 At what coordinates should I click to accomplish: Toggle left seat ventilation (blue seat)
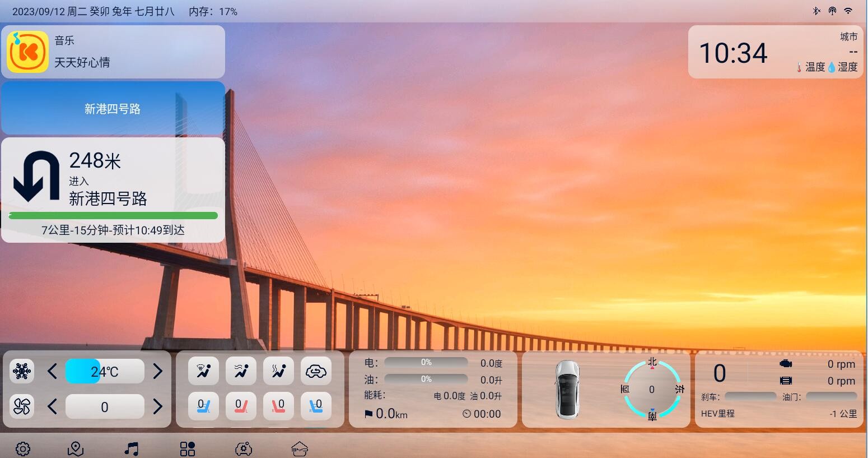(203, 406)
